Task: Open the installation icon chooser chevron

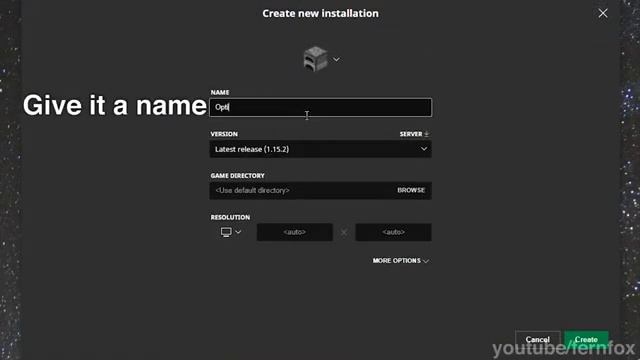Action: click(x=336, y=60)
